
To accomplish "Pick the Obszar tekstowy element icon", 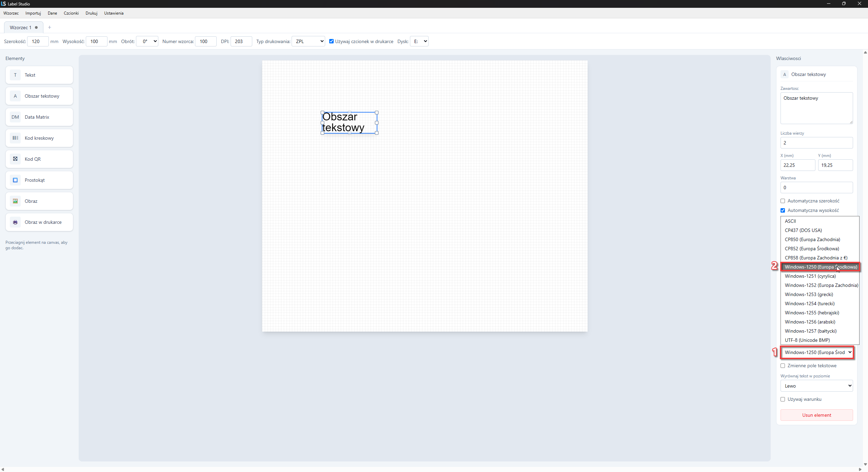I will 15,96.
